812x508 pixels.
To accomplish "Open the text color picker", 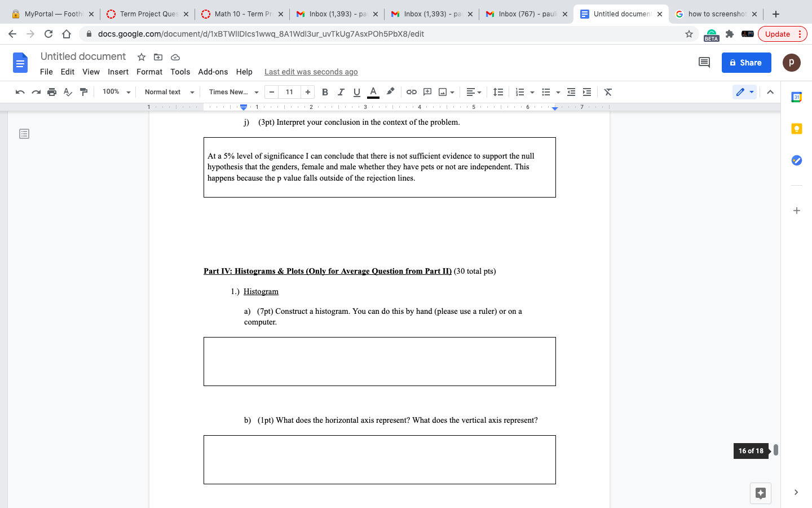I will 373,91.
